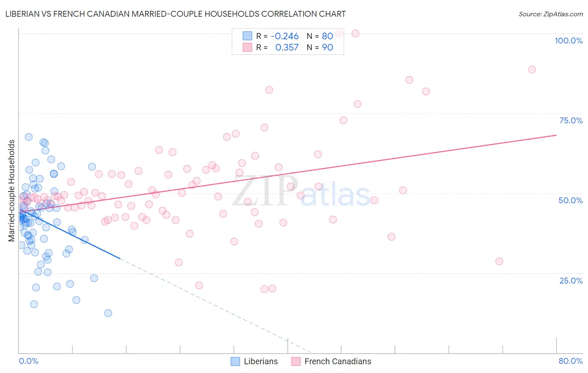The width and height of the screenshot is (588, 373).
Task: Click the 50.0% y-axis label
Action: (571, 200)
